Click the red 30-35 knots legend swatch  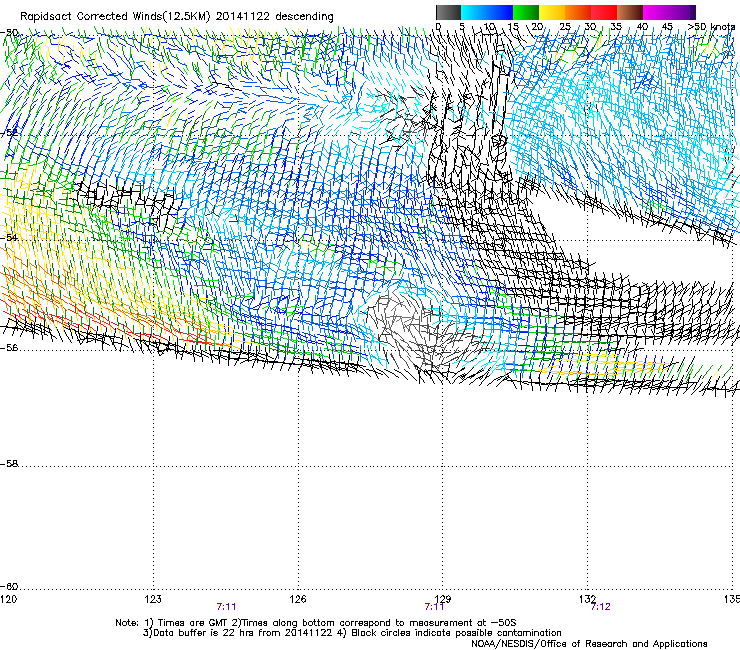click(604, 12)
